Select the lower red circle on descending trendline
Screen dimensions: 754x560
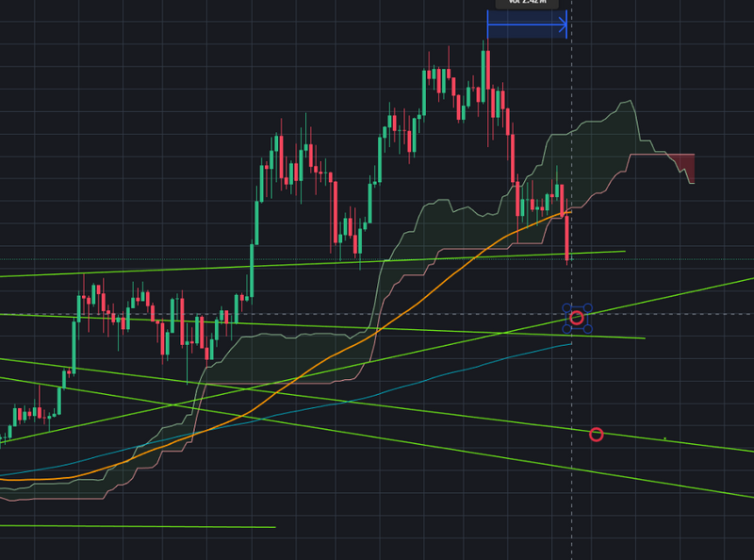pos(596,434)
